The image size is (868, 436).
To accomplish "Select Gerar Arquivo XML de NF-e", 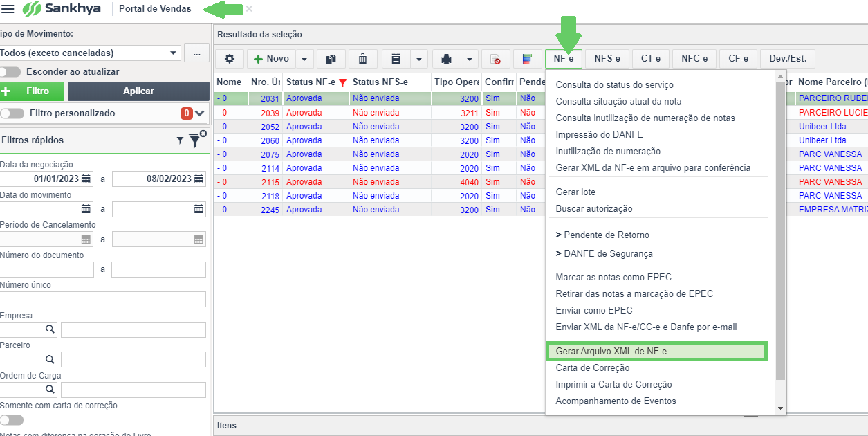I will (x=656, y=351).
